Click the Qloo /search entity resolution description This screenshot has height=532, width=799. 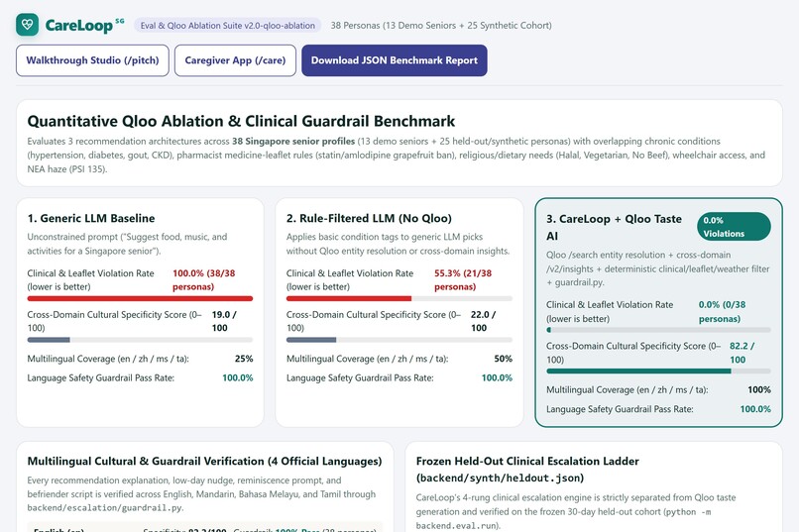tap(658, 268)
